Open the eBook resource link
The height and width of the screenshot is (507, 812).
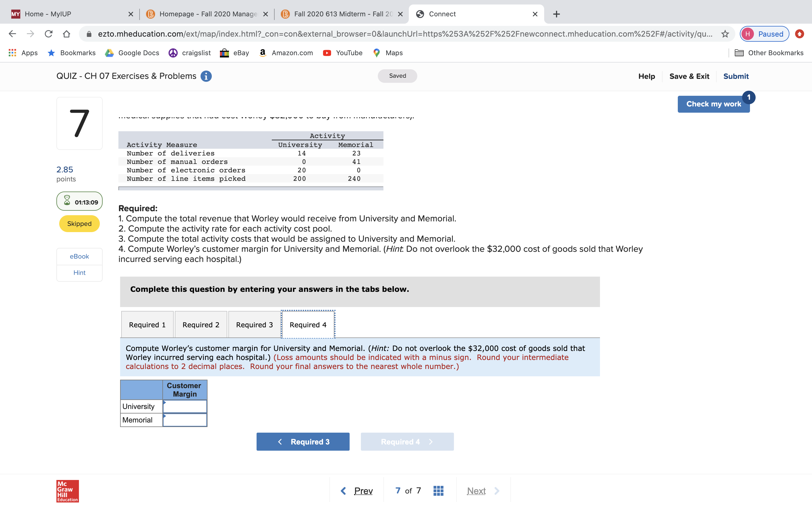79,256
